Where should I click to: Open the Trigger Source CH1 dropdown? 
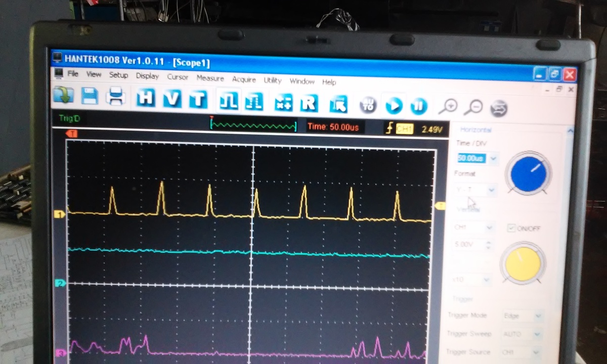coord(537,352)
